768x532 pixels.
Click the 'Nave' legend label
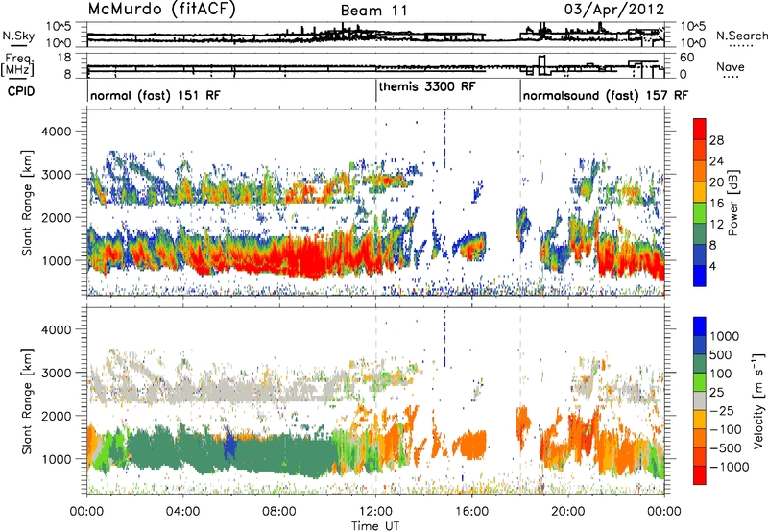click(731, 67)
